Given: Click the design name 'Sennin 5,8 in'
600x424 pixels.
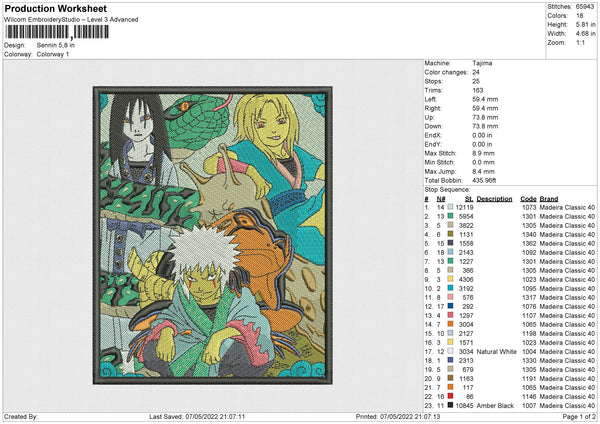Looking at the screenshot, I should tap(56, 45).
